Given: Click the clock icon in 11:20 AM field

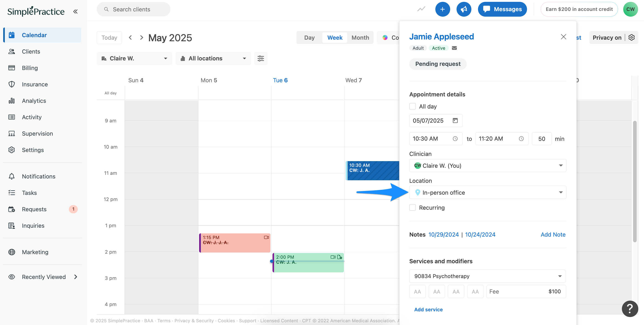Looking at the screenshot, I should (521, 139).
